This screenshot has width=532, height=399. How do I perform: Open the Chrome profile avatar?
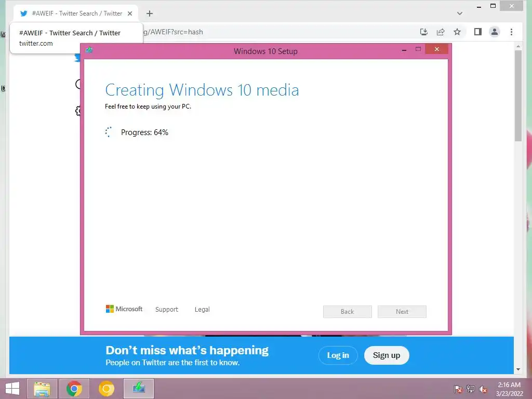(495, 32)
